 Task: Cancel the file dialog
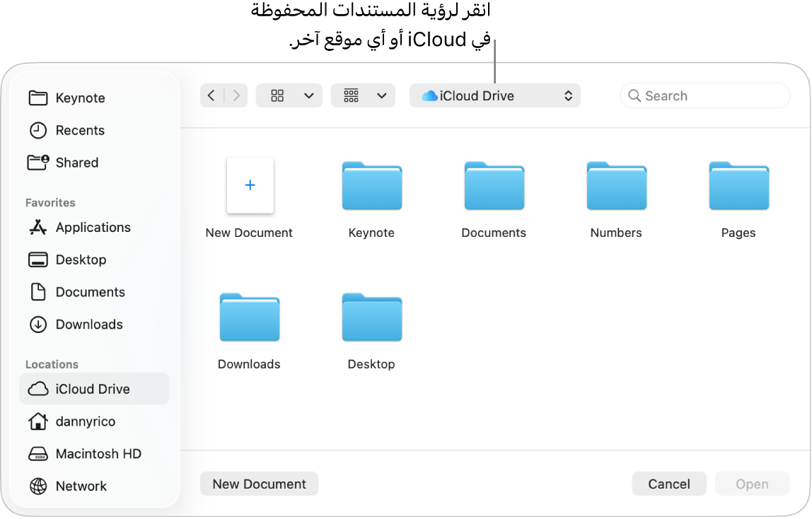coord(668,484)
